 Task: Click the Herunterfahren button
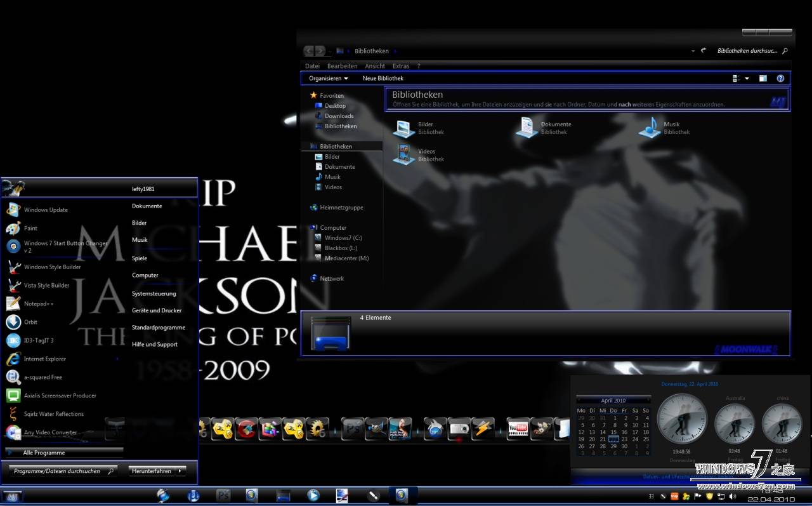[152, 471]
